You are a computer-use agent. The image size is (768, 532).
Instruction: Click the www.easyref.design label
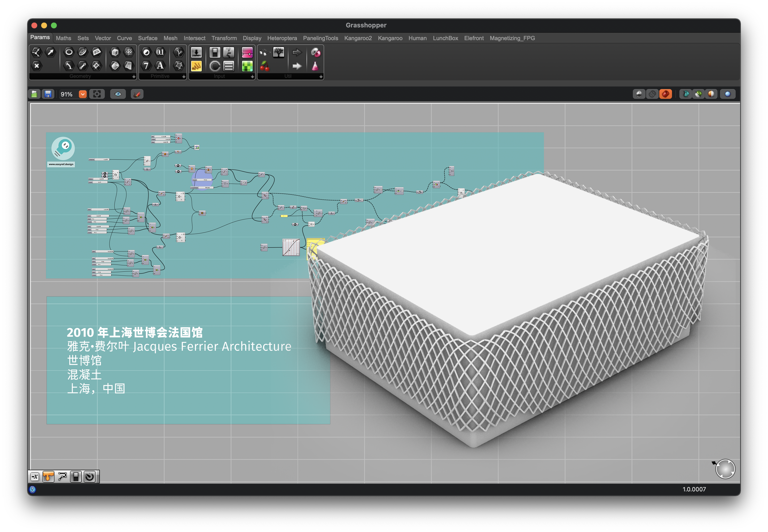(x=61, y=164)
